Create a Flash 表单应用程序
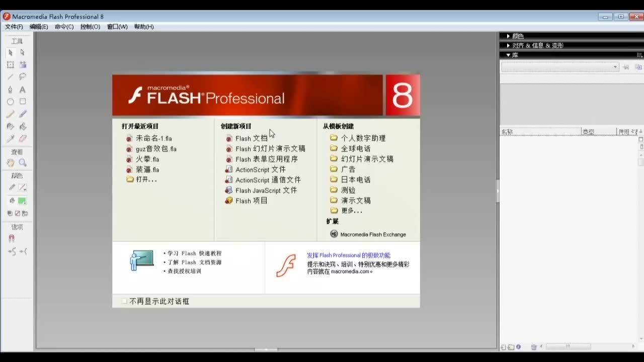The image size is (644, 362). [262, 159]
